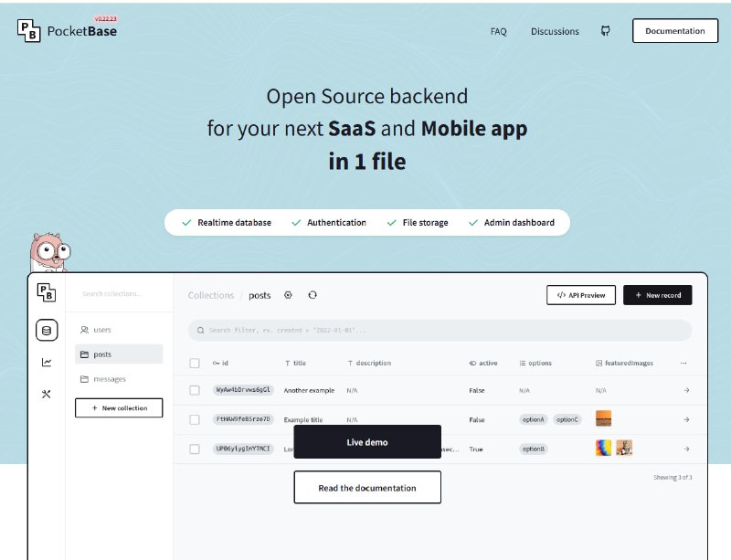Go to Discussions in the header
This screenshot has height=560, width=731.
pos(555,31)
